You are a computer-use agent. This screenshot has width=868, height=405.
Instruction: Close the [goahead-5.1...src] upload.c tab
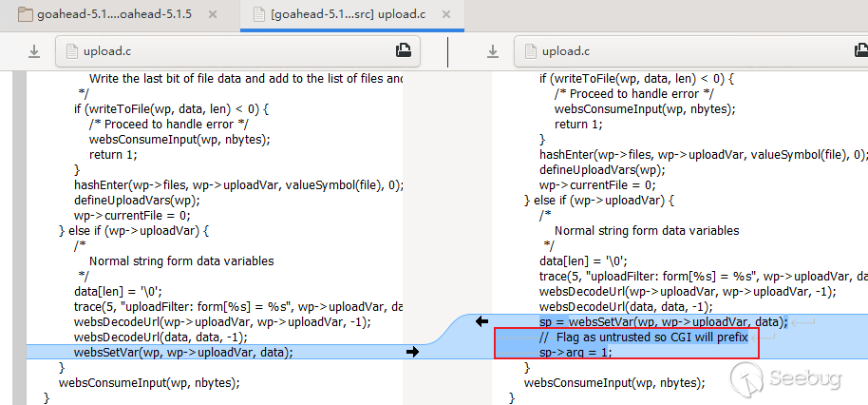point(445,15)
